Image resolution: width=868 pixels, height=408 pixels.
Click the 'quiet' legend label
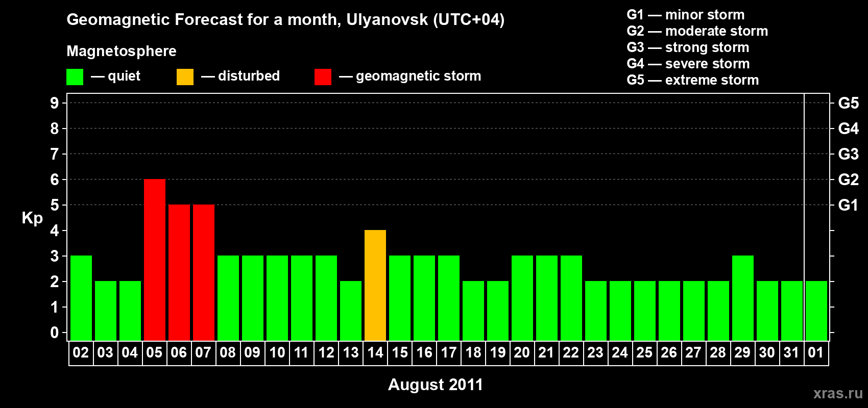click(124, 76)
